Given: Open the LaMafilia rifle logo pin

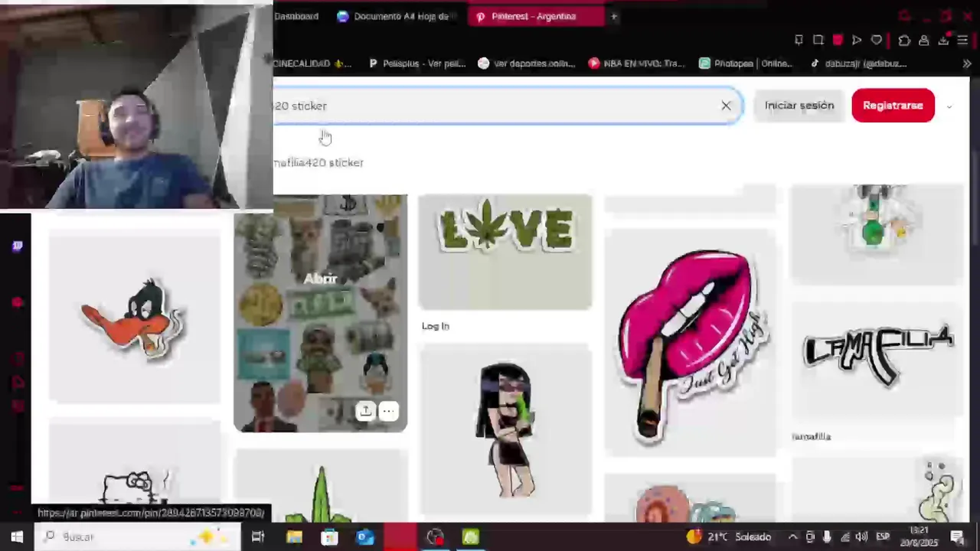Looking at the screenshot, I should pyautogui.click(x=877, y=360).
